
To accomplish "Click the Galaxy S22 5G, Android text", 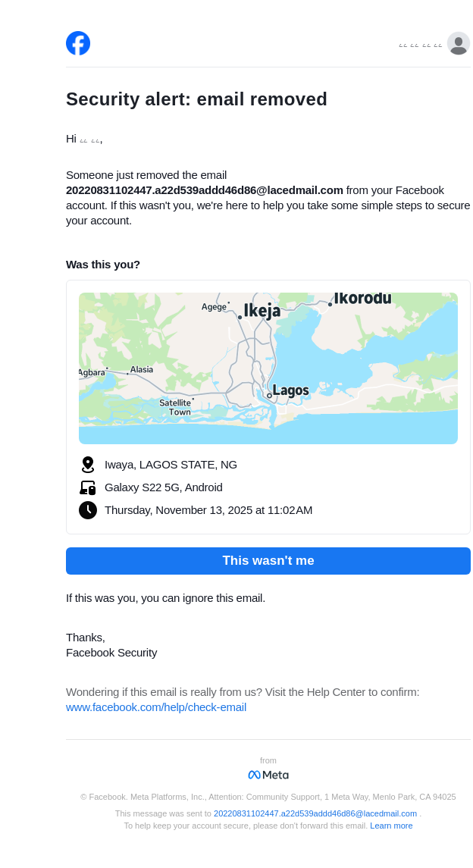I will point(164,487).
